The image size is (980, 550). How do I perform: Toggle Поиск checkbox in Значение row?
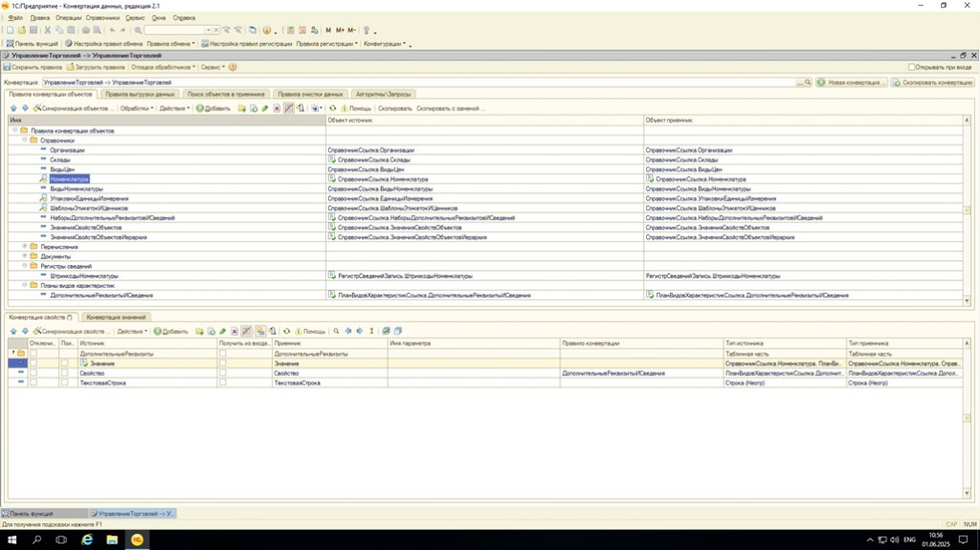[64, 363]
